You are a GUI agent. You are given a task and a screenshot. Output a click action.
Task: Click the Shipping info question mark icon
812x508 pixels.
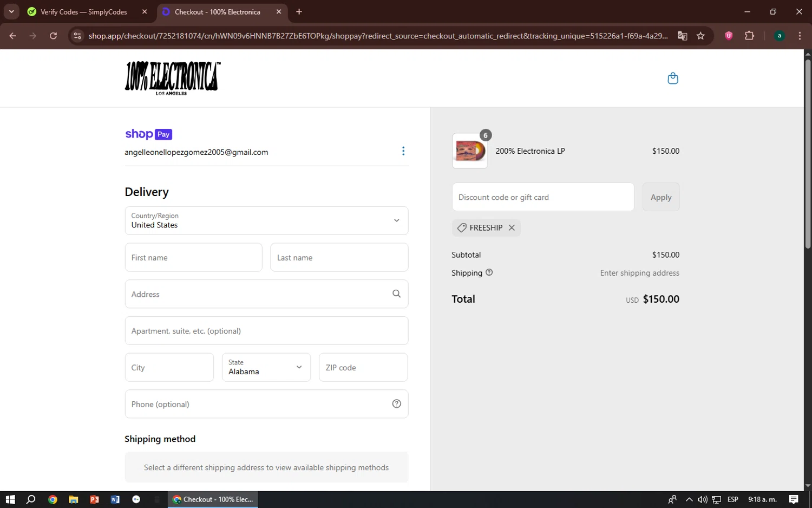pos(489,272)
